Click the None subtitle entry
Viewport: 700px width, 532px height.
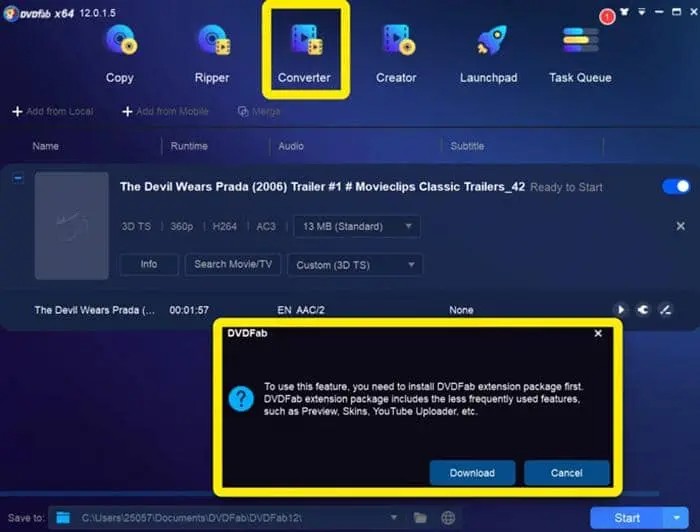[461, 310]
